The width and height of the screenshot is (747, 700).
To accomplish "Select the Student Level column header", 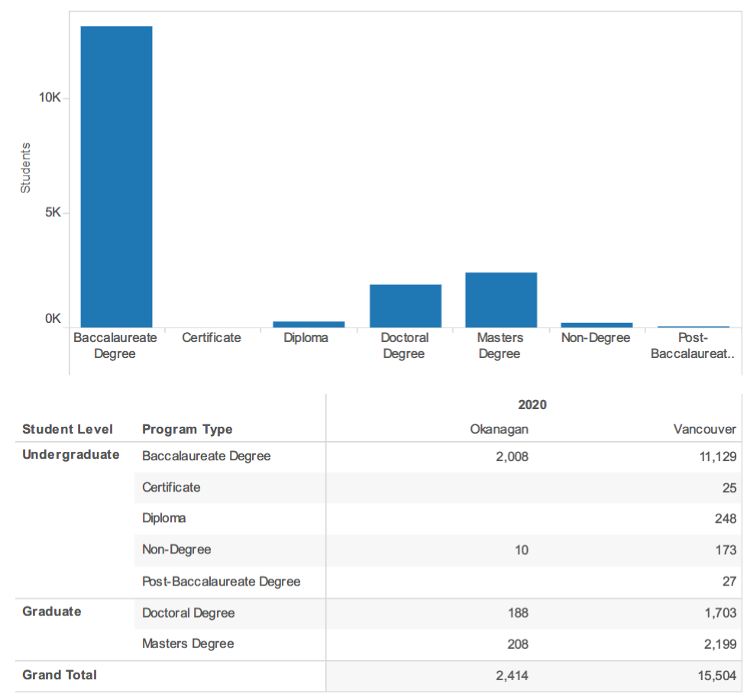I will coord(68,429).
